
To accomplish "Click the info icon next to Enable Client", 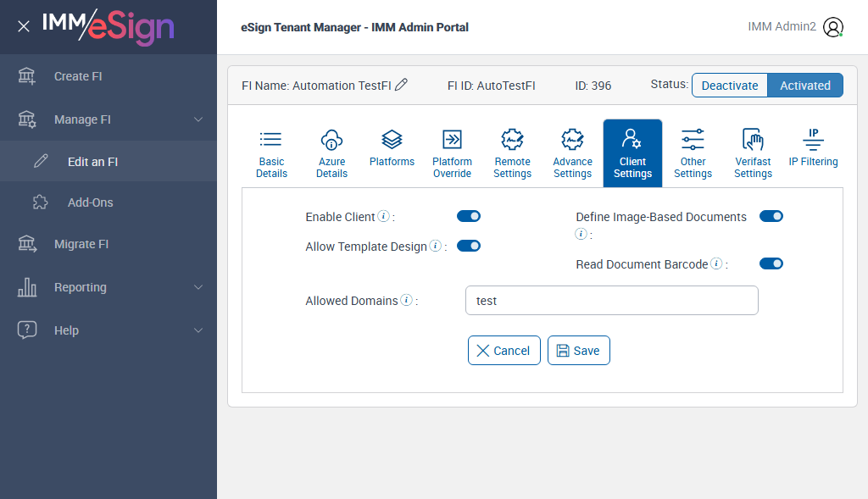I will click(384, 217).
